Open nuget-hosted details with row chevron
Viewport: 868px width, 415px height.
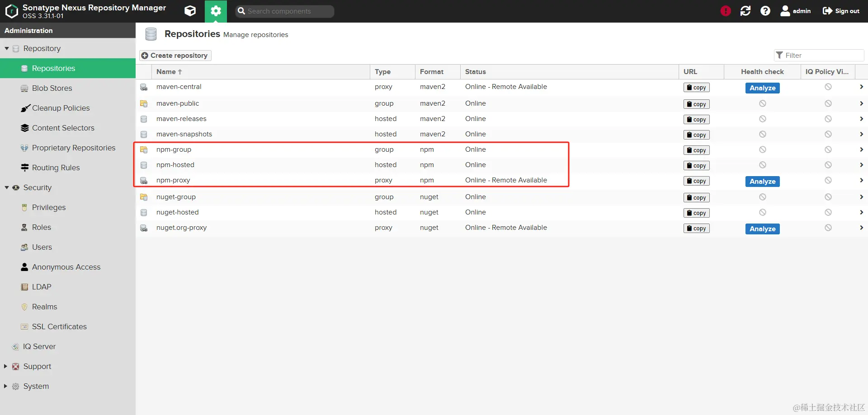(x=861, y=212)
